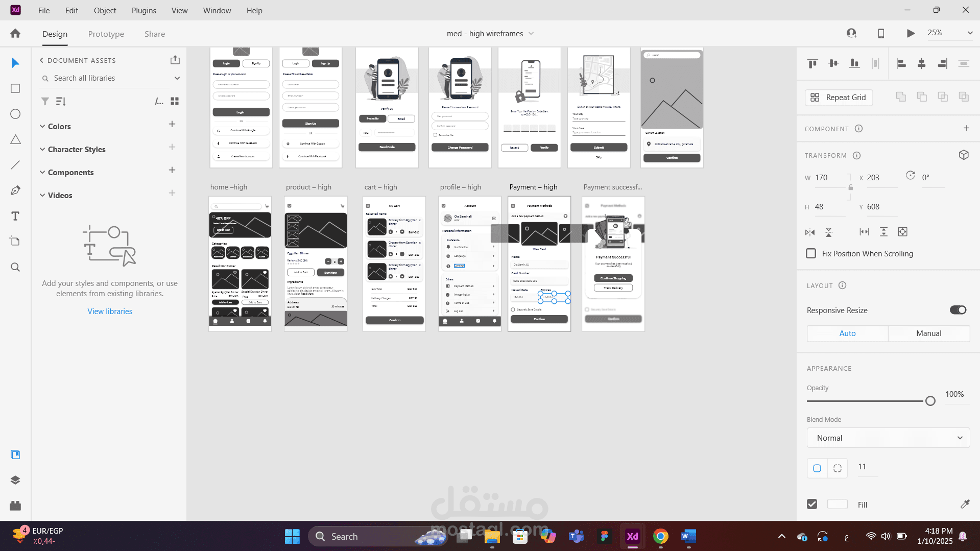Image resolution: width=980 pixels, height=551 pixels.
Task: Go back from Document Assets
Action: click(41, 60)
